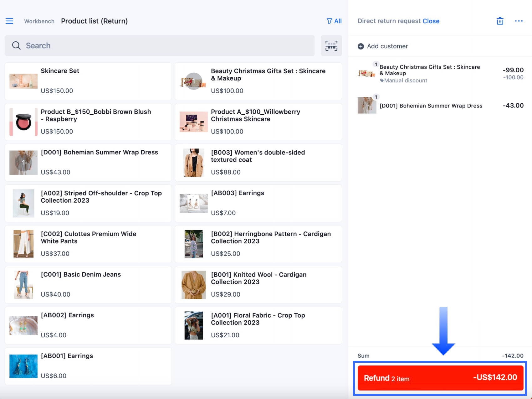Click the US$21.00 Floral Crop Top price

[x=225, y=335]
